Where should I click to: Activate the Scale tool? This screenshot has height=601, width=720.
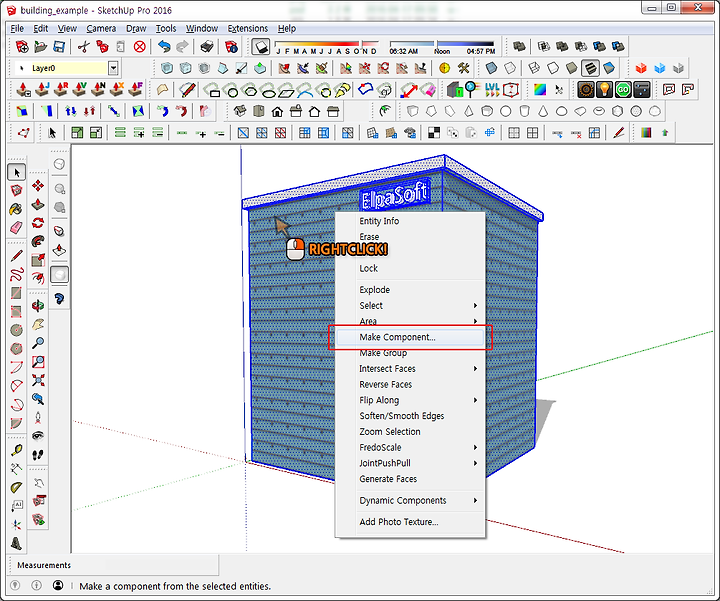(x=38, y=260)
